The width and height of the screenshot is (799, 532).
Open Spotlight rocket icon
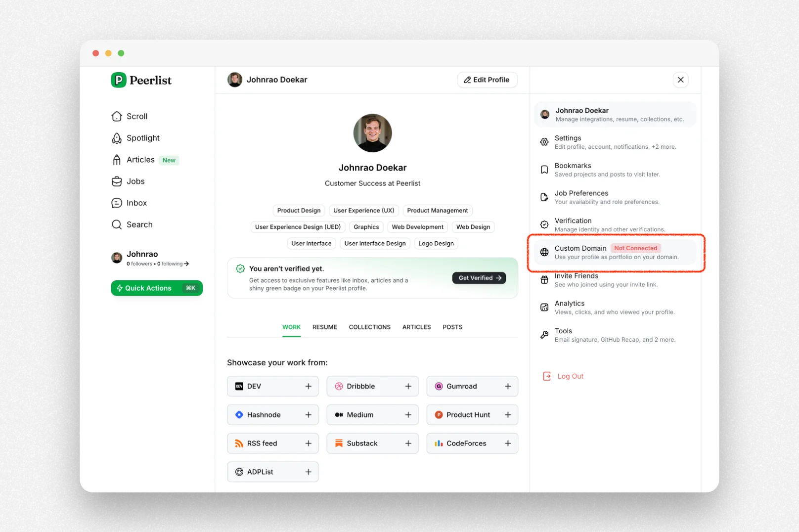point(117,138)
